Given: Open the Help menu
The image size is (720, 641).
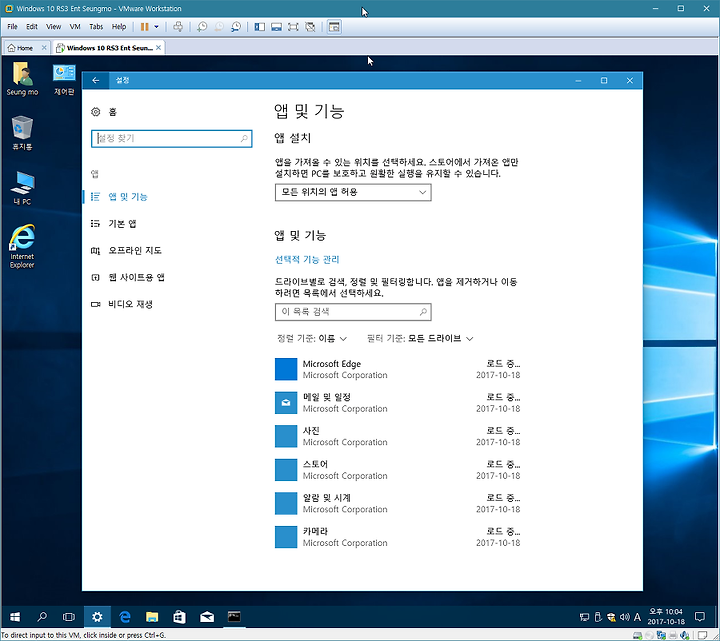Looking at the screenshot, I should (119, 27).
